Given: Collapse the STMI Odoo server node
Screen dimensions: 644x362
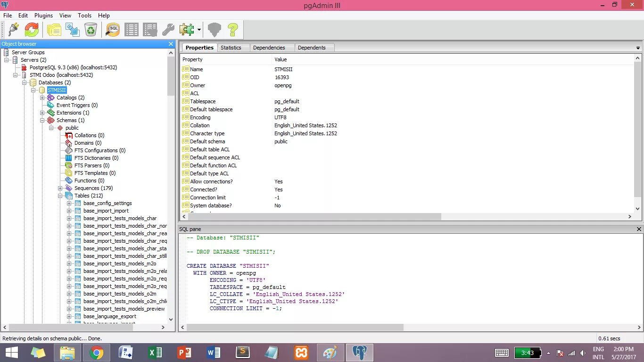Looking at the screenshot, I should point(16,75).
